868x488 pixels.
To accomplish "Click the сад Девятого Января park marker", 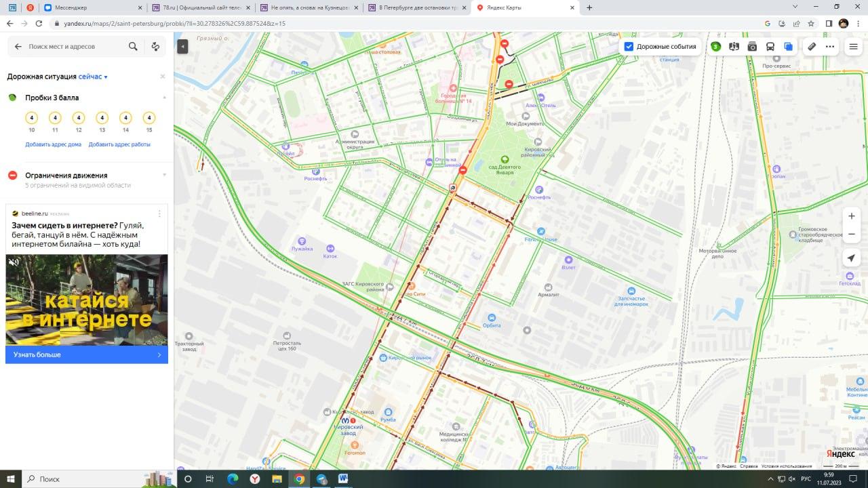I will (504, 160).
